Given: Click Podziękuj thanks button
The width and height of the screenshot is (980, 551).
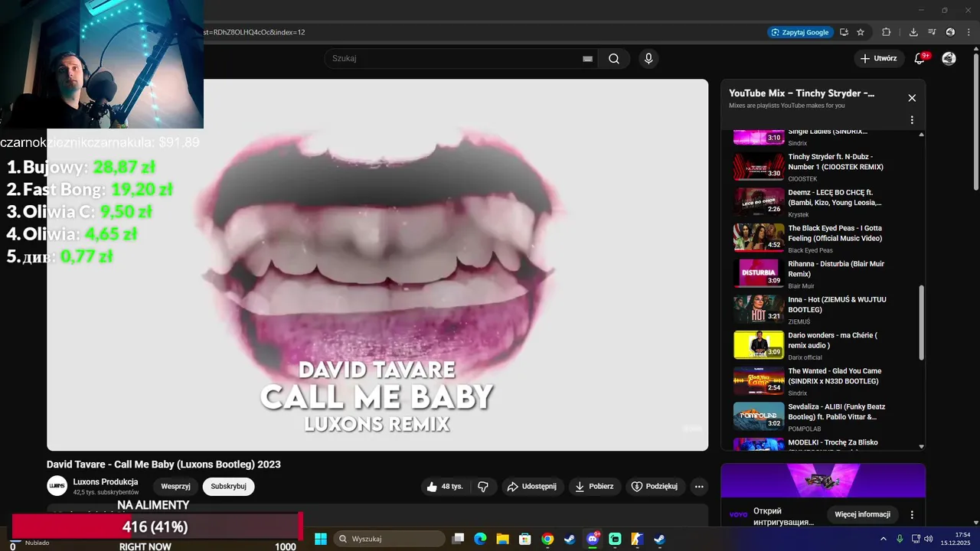Looking at the screenshot, I should pyautogui.click(x=655, y=487).
